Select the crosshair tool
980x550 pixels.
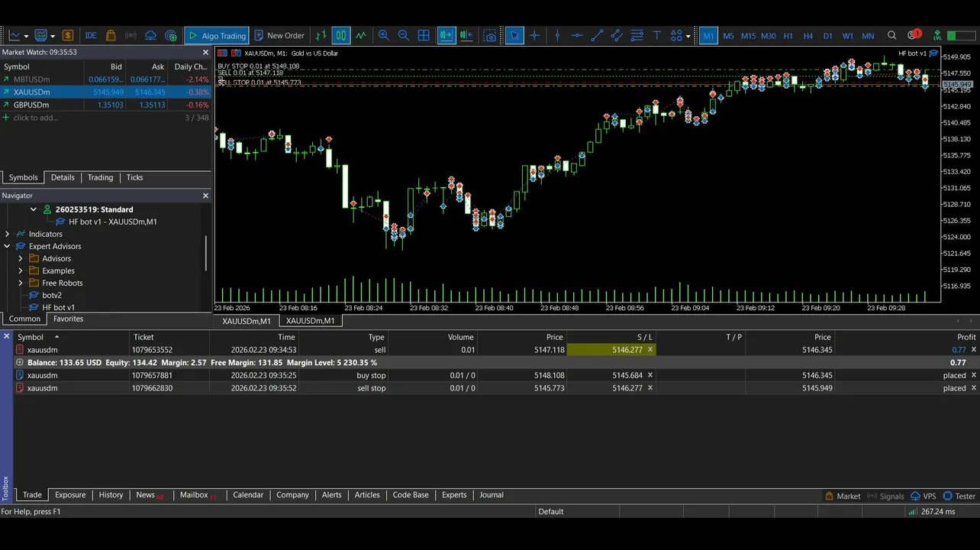[x=534, y=35]
